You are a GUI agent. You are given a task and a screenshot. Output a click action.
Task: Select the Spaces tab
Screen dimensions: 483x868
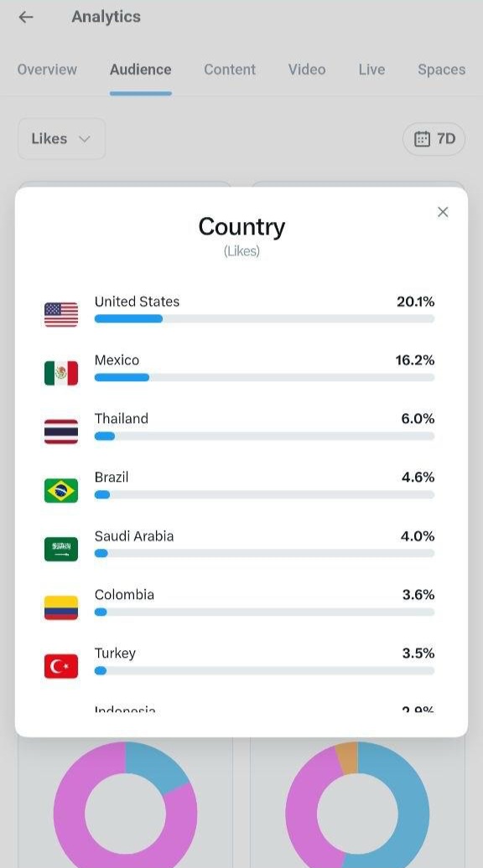coord(441,70)
